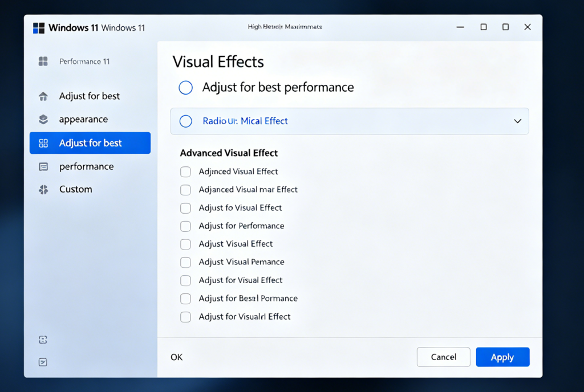The width and height of the screenshot is (584, 392).
Task: Click the OK button
Action: (177, 357)
